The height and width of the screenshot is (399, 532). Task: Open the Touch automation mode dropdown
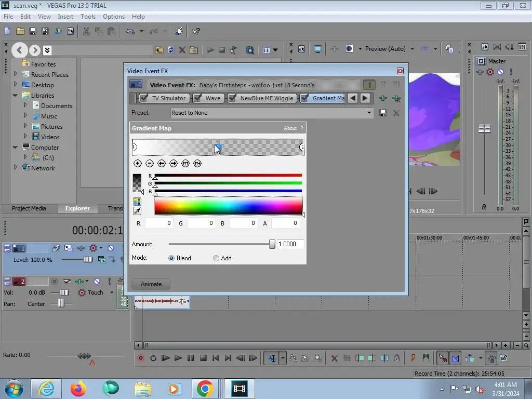coord(112,292)
